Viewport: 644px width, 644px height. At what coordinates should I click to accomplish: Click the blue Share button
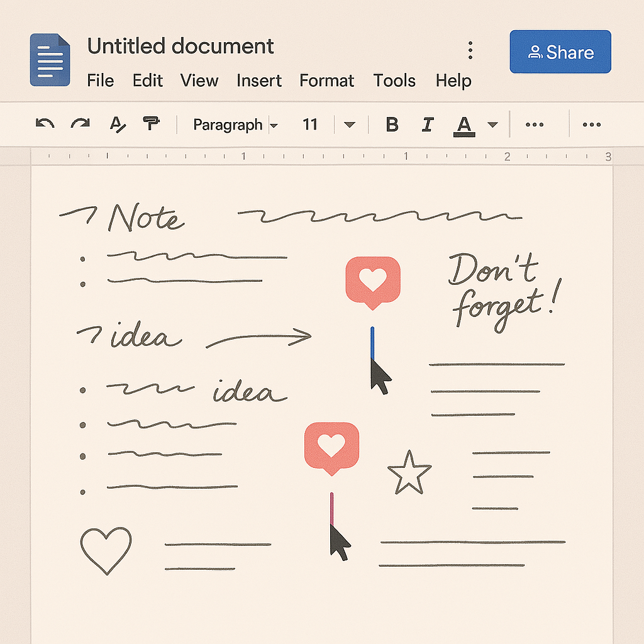[560, 52]
